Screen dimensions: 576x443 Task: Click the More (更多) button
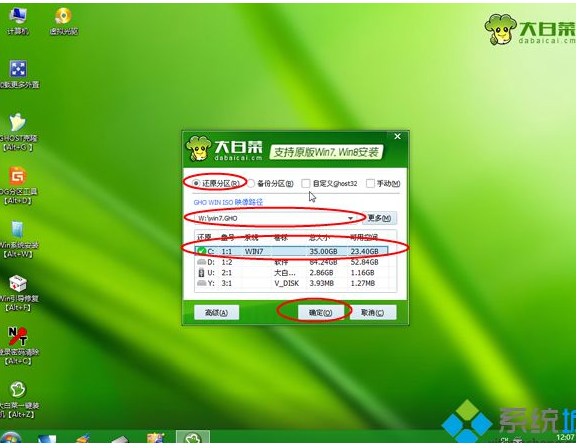[379, 218]
